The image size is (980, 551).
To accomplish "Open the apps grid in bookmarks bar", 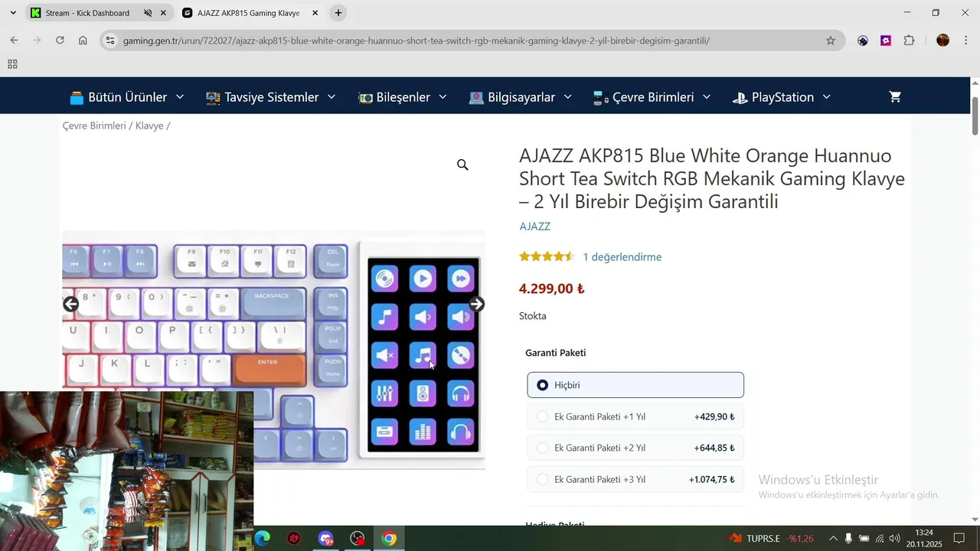I will point(12,64).
